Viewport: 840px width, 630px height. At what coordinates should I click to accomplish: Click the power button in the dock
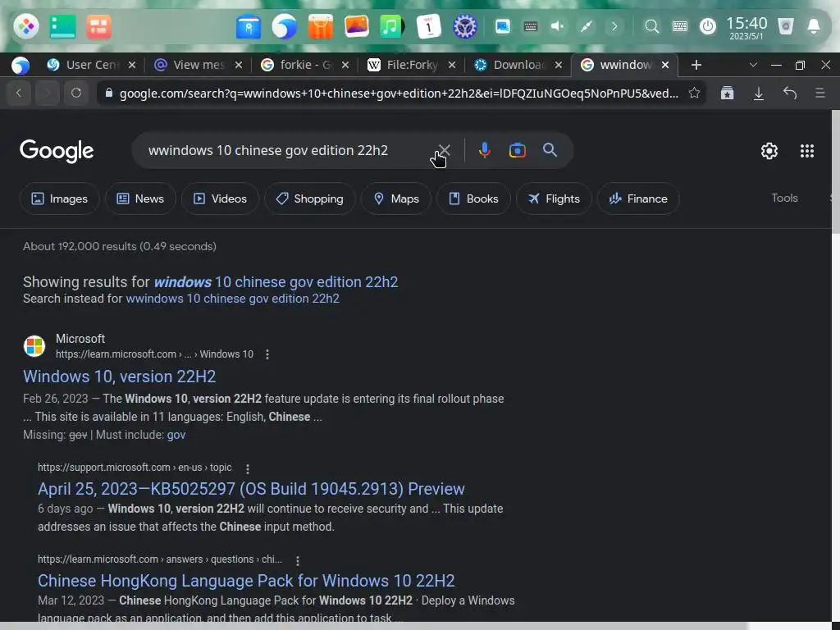pos(708,26)
